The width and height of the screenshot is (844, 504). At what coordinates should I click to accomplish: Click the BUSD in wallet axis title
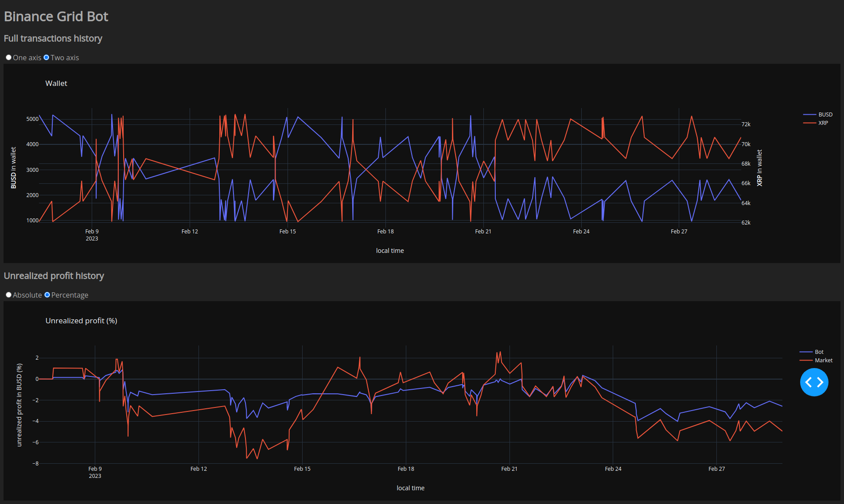click(x=13, y=168)
